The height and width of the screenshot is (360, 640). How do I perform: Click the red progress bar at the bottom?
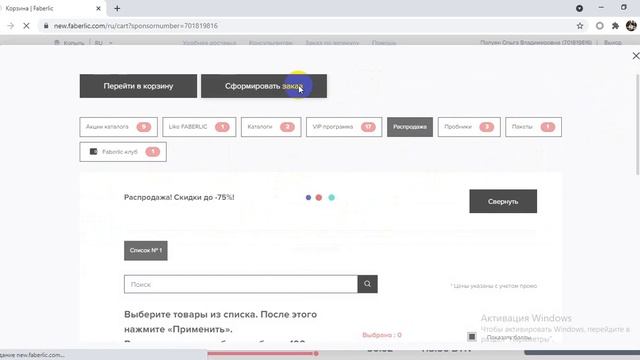pos(263,353)
